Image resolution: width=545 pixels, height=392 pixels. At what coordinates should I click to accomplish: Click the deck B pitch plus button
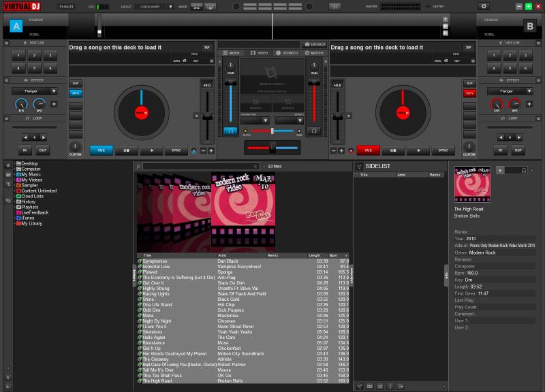[x=341, y=150]
